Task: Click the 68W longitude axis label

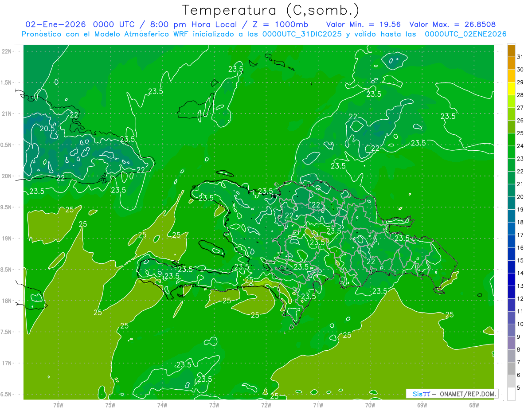Action: click(x=474, y=405)
